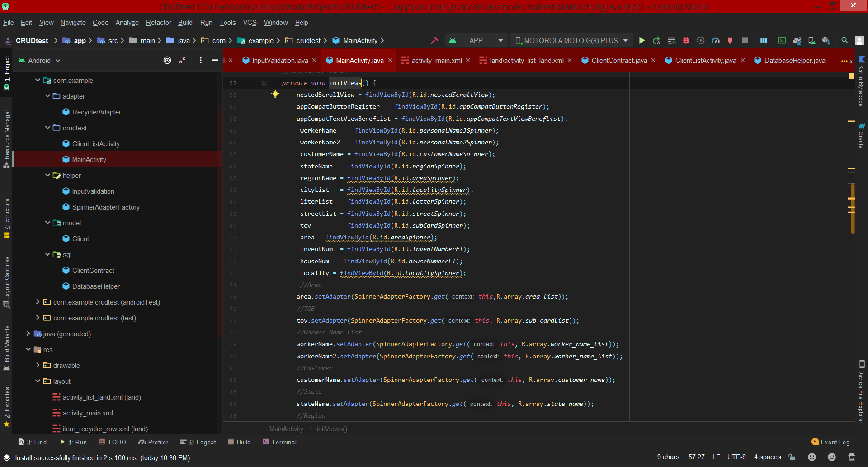Click the read-only lock icon in status bar
This screenshot has height=467, width=868.
(792, 457)
